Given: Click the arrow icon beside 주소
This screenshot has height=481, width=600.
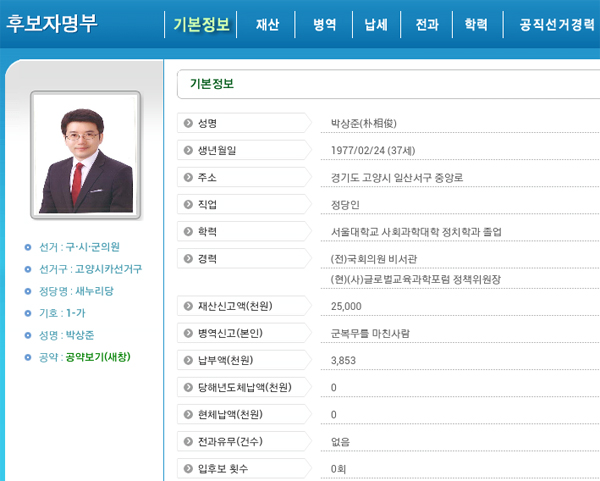Looking at the screenshot, I should 187,178.
